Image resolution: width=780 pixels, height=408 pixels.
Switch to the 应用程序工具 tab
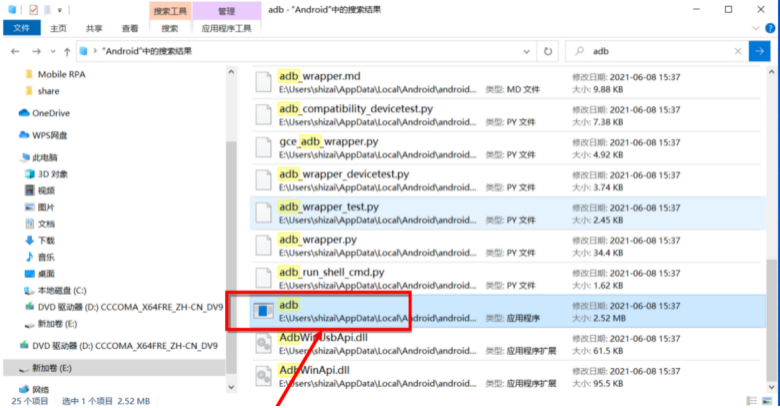tap(225, 29)
